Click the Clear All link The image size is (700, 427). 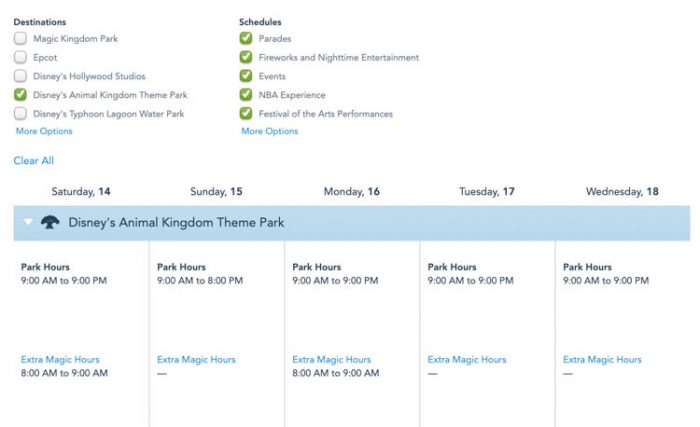point(34,161)
